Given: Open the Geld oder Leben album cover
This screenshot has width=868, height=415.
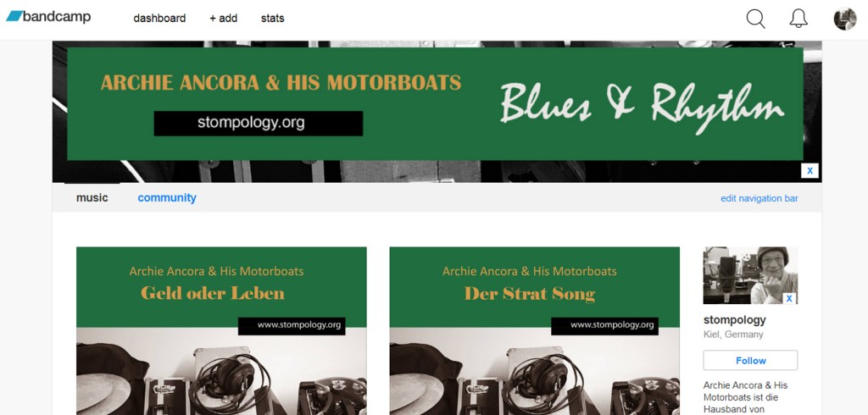Looking at the screenshot, I should [x=221, y=331].
